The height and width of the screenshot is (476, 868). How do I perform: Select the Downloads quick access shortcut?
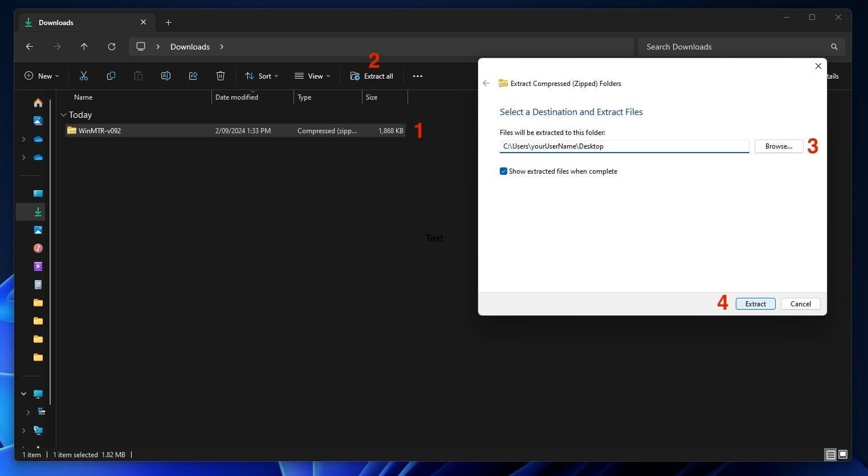tap(38, 212)
